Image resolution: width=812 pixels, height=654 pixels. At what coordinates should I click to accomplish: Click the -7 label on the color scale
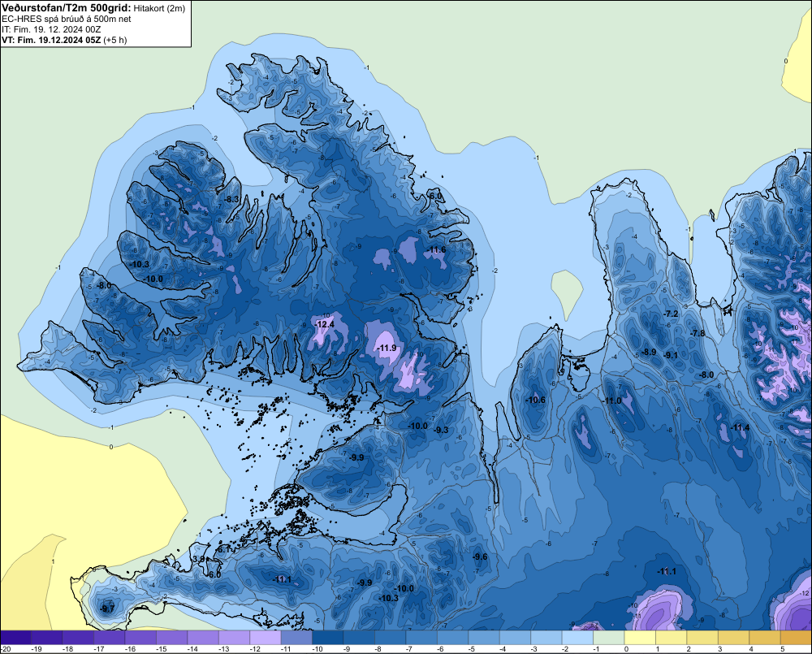tap(409, 649)
